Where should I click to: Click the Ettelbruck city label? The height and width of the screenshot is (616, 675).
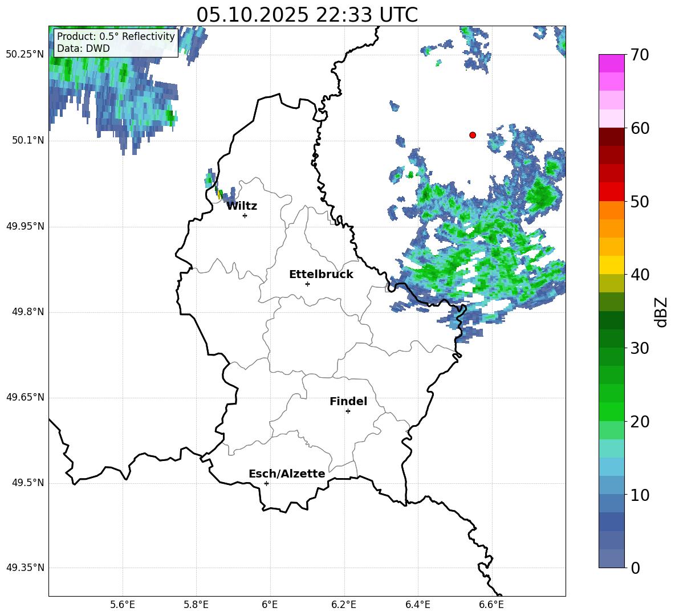point(321,275)
